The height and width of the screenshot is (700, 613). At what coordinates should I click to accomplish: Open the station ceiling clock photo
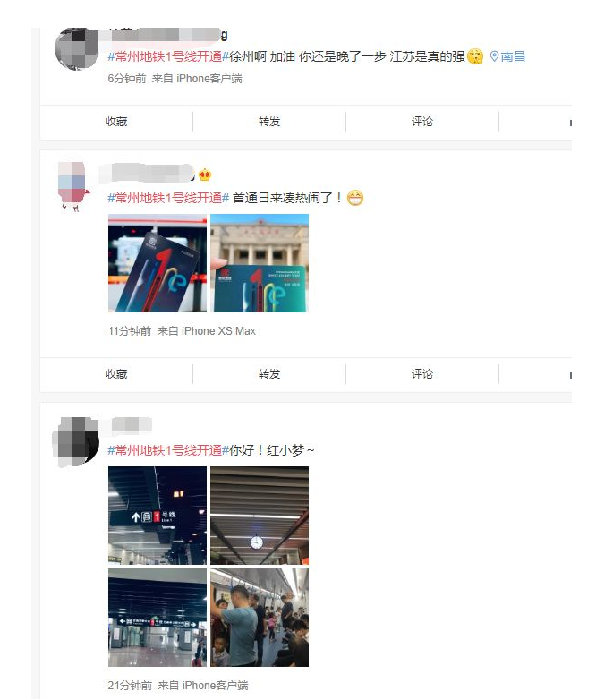click(260, 516)
